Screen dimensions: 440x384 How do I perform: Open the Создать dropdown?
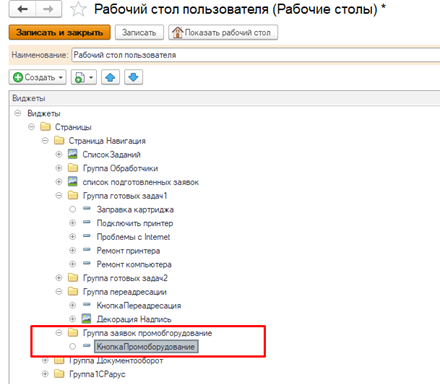(x=38, y=77)
